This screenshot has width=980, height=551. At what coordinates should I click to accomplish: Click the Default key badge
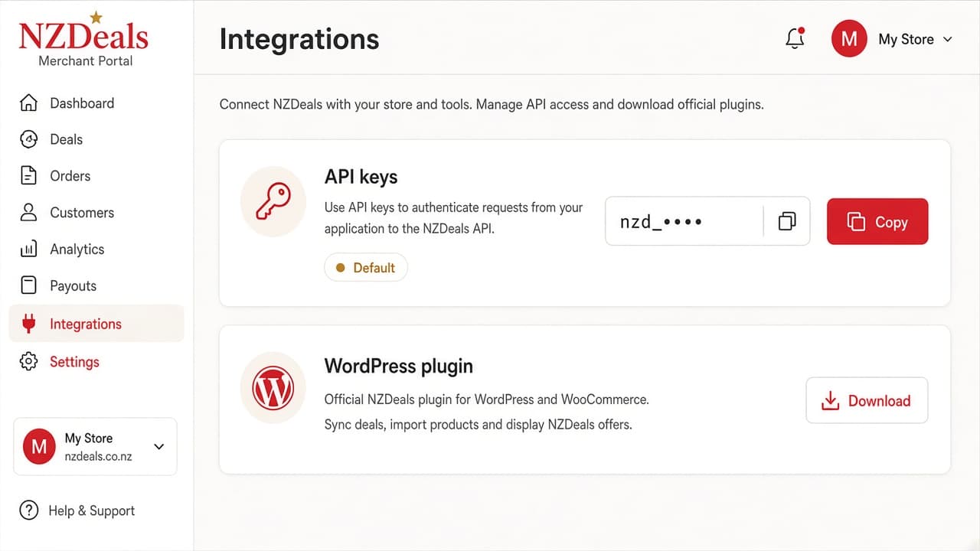[366, 268]
